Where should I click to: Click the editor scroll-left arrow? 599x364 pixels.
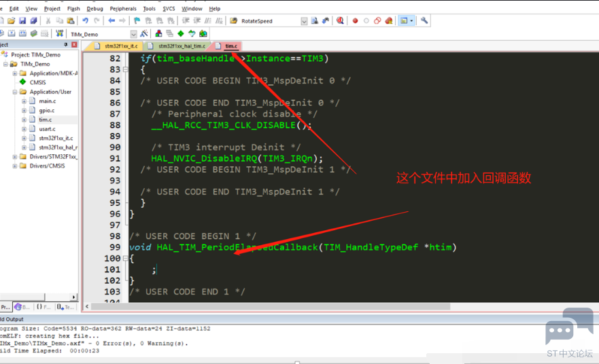(x=87, y=306)
